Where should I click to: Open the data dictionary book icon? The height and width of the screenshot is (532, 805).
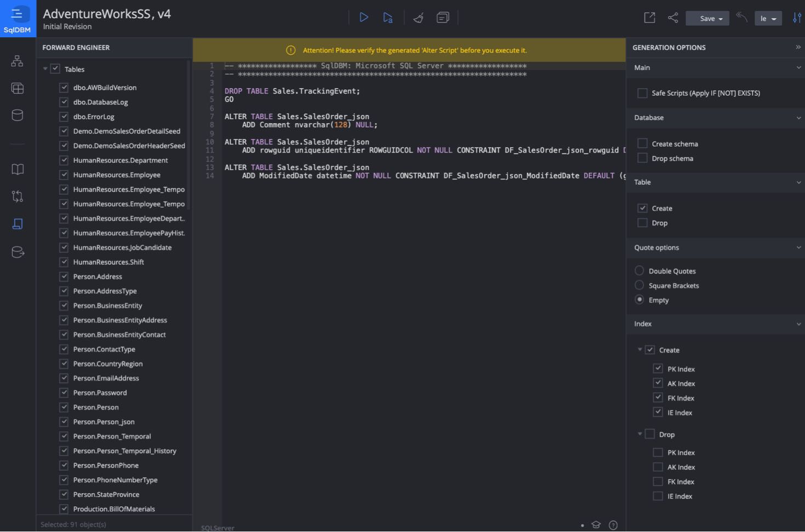click(x=18, y=169)
